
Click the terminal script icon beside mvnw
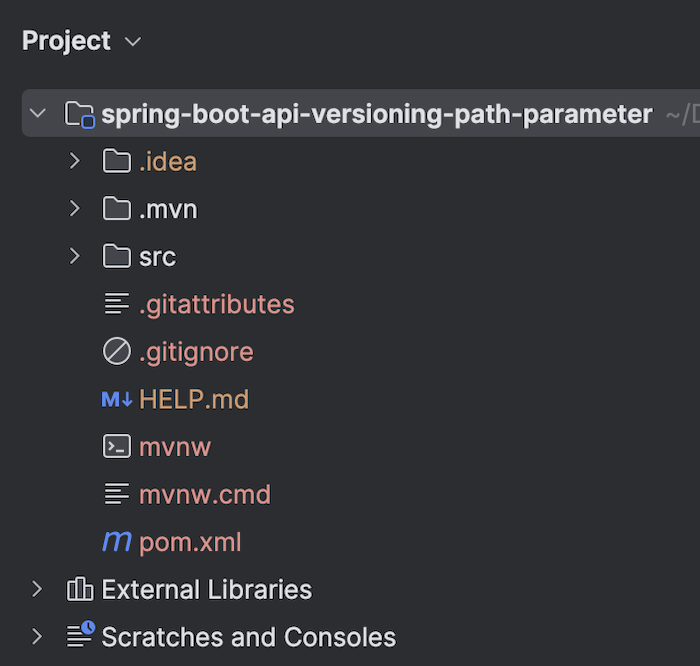coord(117,447)
